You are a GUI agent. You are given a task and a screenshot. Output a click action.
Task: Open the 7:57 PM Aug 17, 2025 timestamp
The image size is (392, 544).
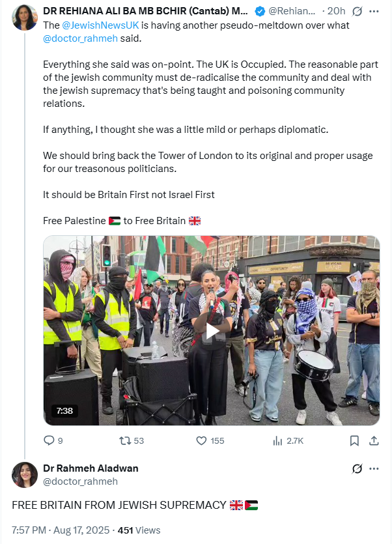pos(61,530)
